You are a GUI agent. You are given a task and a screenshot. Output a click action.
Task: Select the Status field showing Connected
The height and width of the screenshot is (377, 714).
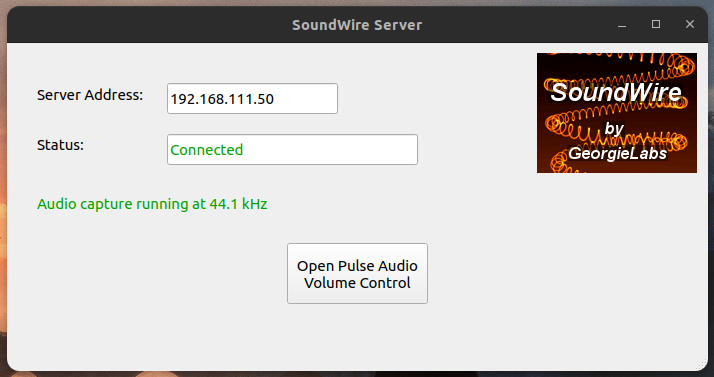click(x=292, y=149)
